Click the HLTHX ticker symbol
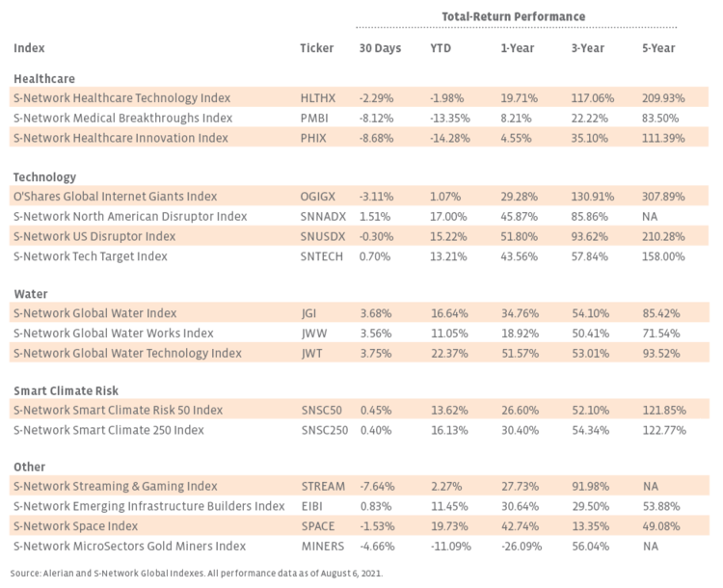 pos(319,97)
